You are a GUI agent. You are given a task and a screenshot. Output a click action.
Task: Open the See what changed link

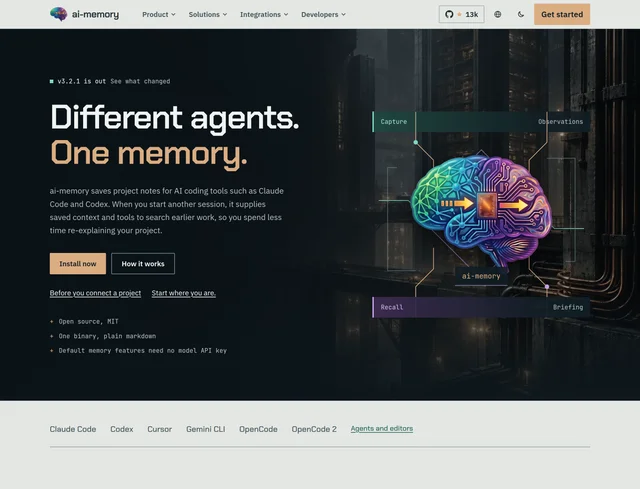[x=140, y=81]
